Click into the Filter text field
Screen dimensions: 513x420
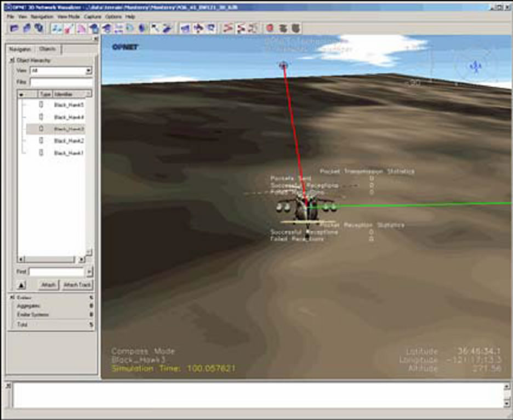[60, 82]
